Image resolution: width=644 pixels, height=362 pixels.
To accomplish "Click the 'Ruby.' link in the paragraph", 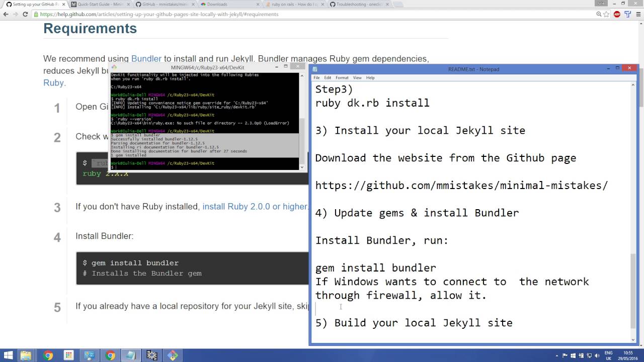I will coord(54,83).
